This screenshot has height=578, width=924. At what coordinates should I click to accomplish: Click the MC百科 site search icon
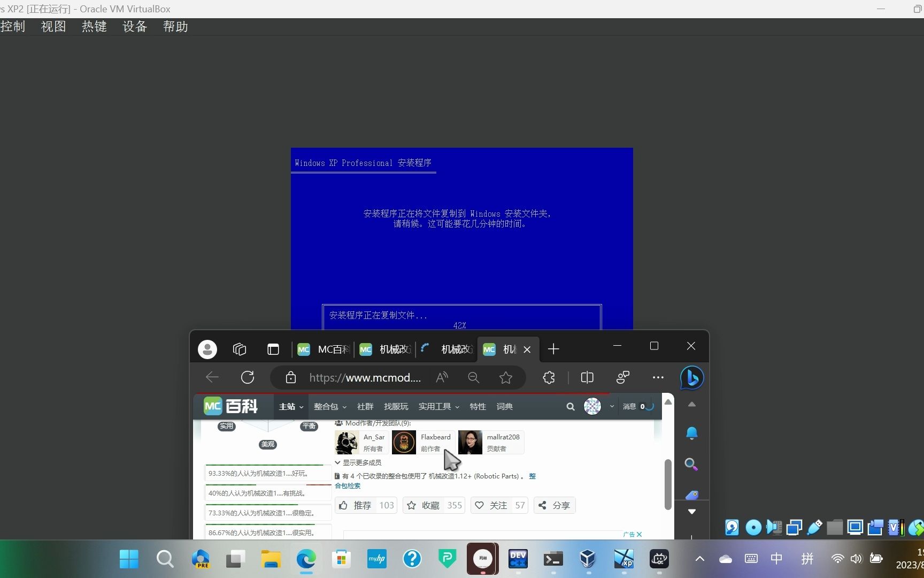pos(570,406)
